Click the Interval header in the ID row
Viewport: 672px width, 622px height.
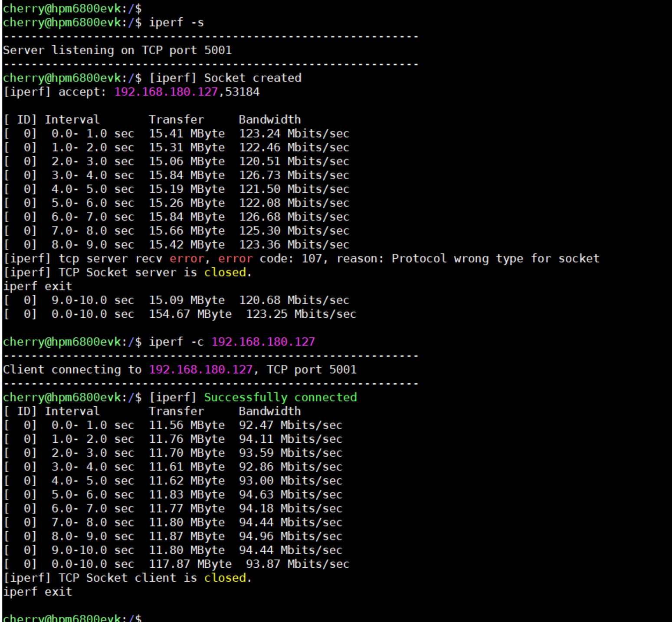point(72,119)
